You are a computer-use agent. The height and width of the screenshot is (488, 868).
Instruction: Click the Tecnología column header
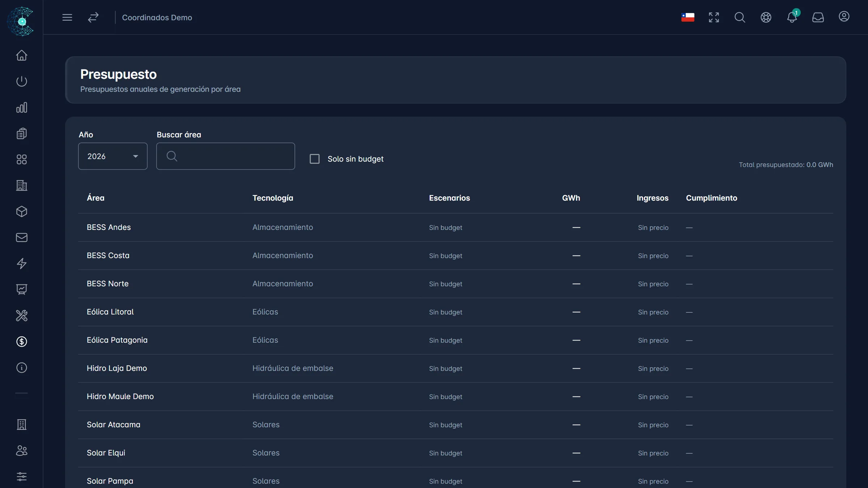tap(273, 198)
